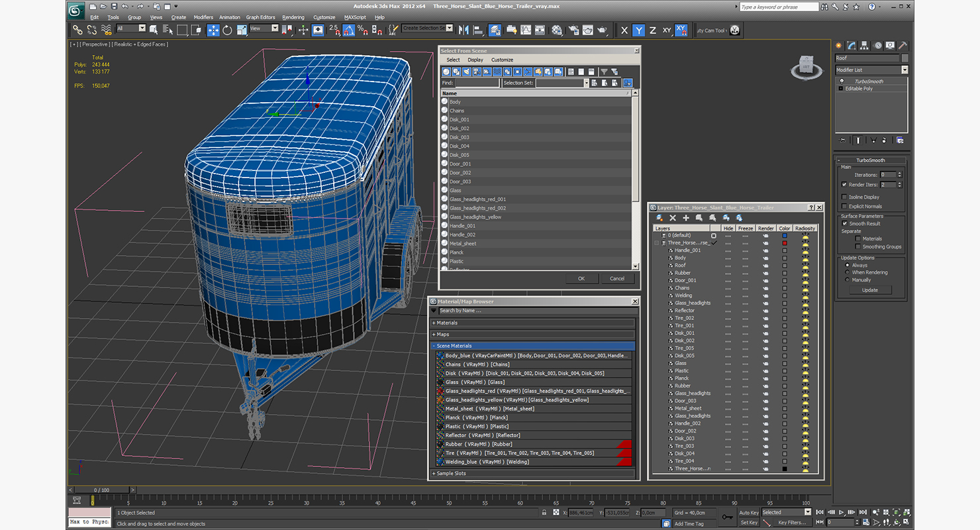Open the Graph Editors menu
The width and height of the screenshot is (980, 530).
(261, 17)
